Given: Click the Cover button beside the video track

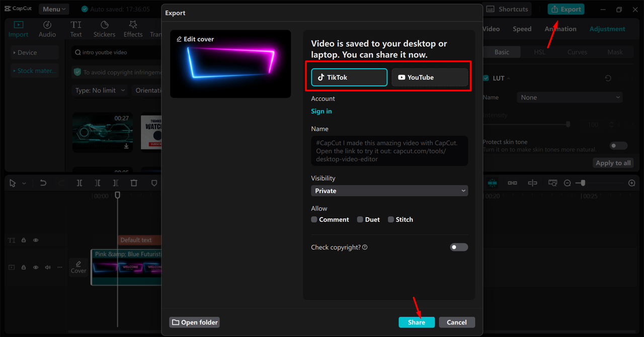Looking at the screenshot, I should coord(78,267).
